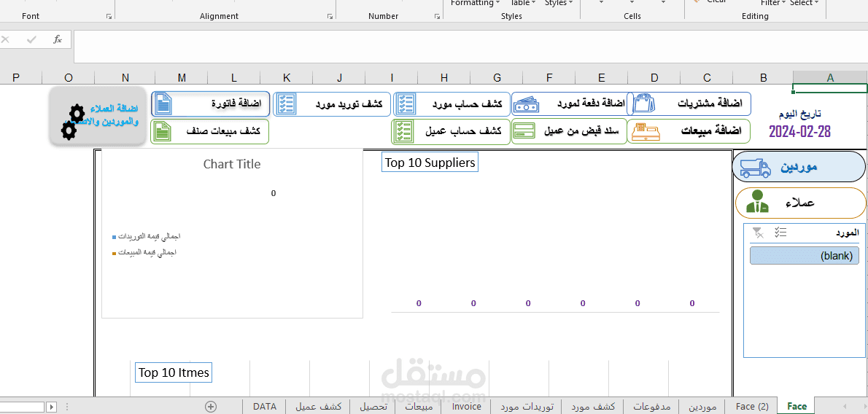The image size is (868, 414).
Task: Open Alignment settings dialog launcher
Action: coord(330,17)
